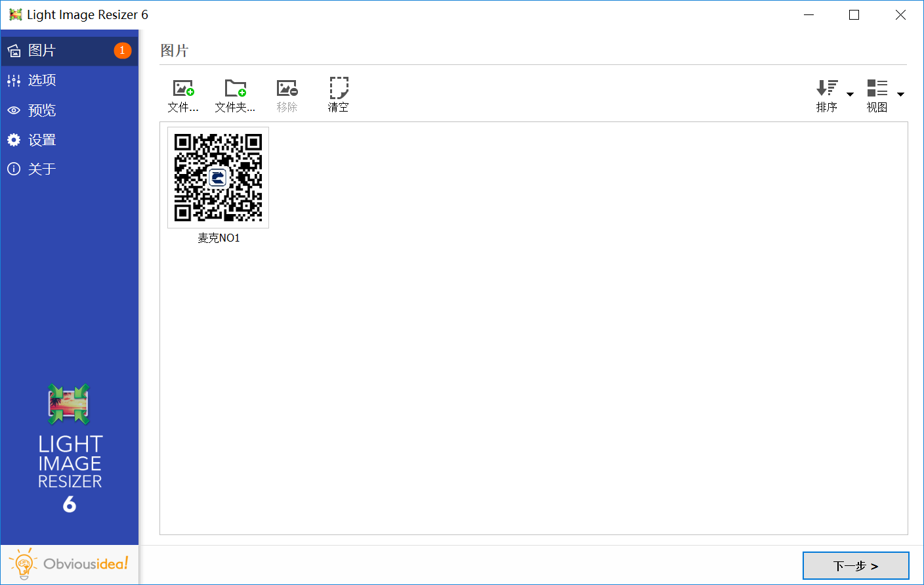Click the 麦克NO1 file name label
The height and width of the screenshot is (585, 924).
click(219, 238)
